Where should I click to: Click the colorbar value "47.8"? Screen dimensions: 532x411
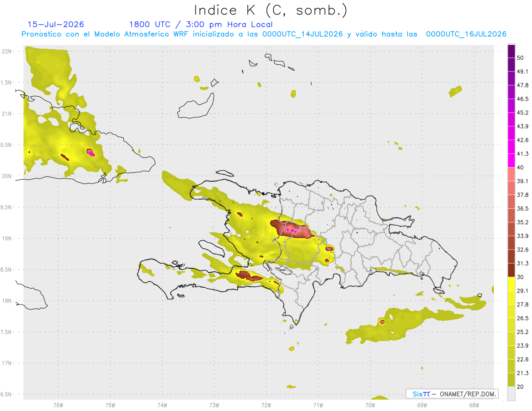(523, 85)
